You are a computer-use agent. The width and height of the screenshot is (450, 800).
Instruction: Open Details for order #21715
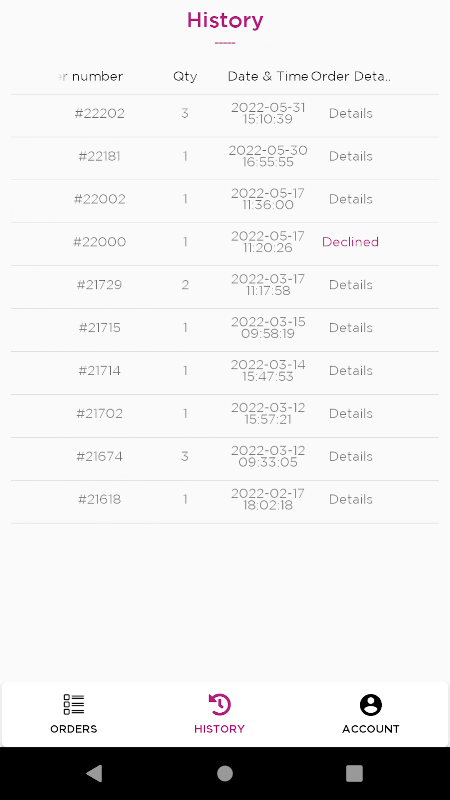[x=351, y=328]
